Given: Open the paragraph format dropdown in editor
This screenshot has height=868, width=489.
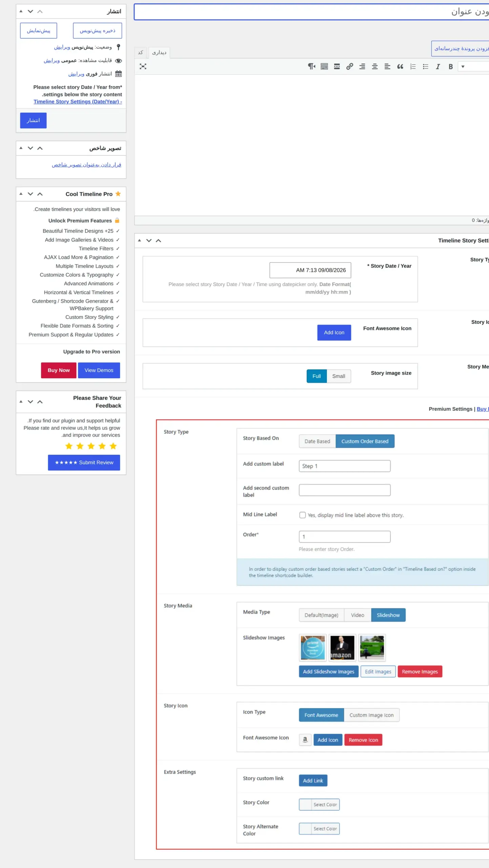Looking at the screenshot, I should pyautogui.click(x=473, y=67).
